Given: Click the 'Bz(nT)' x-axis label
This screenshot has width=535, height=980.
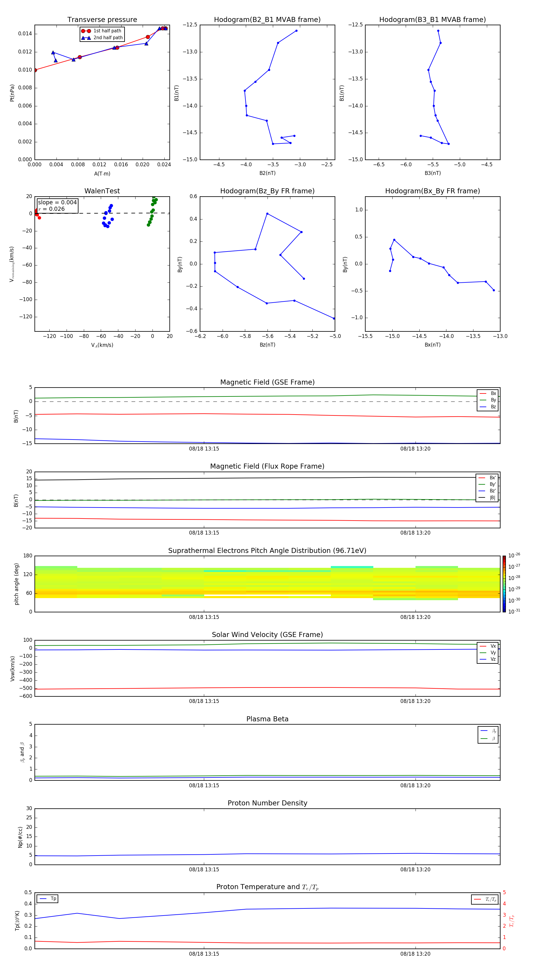Looking at the screenshot, I should (x=267, y=345).
